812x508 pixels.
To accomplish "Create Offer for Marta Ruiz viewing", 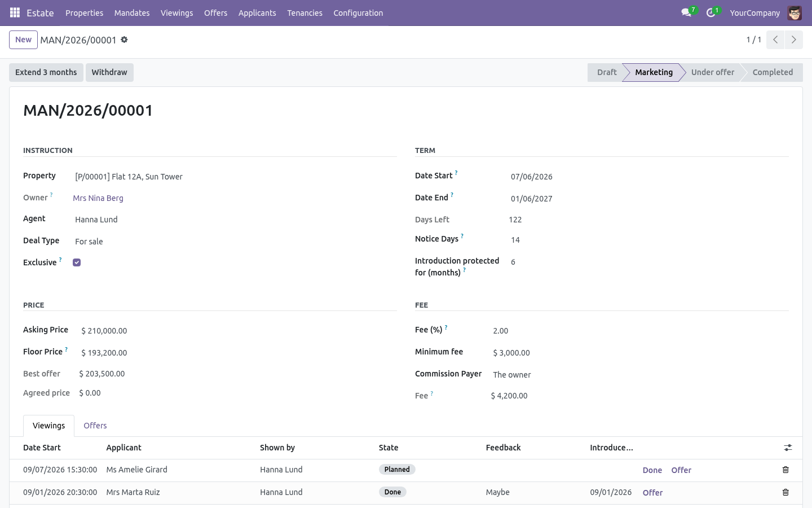I will pyautogui.click(x=652, y=493).
